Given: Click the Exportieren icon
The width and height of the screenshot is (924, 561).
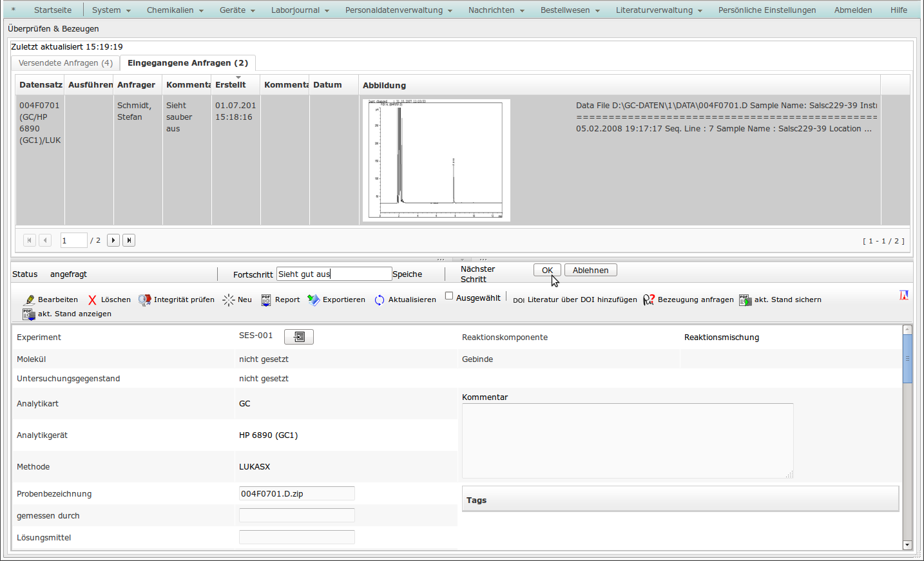Looking at the screenshot, I should [314, 300].
